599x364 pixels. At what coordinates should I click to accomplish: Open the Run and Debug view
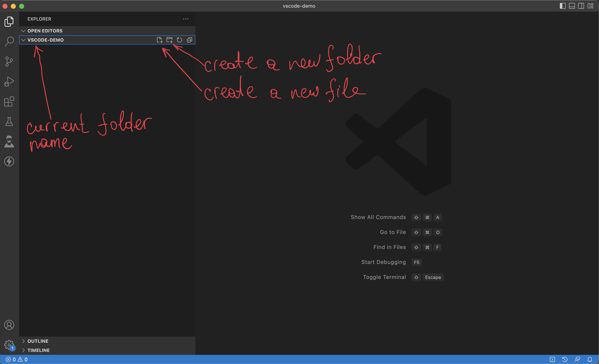pyautogui.click(x=9, y=81)
